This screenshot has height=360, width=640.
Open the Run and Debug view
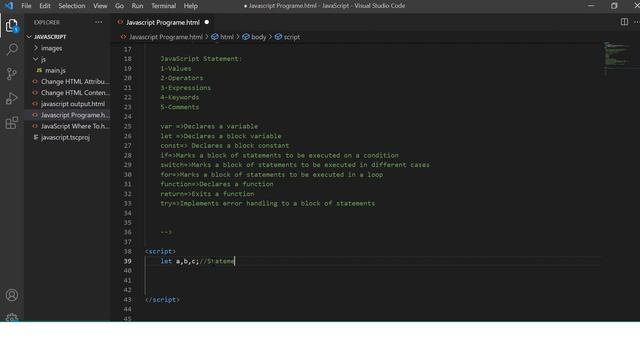12,98
